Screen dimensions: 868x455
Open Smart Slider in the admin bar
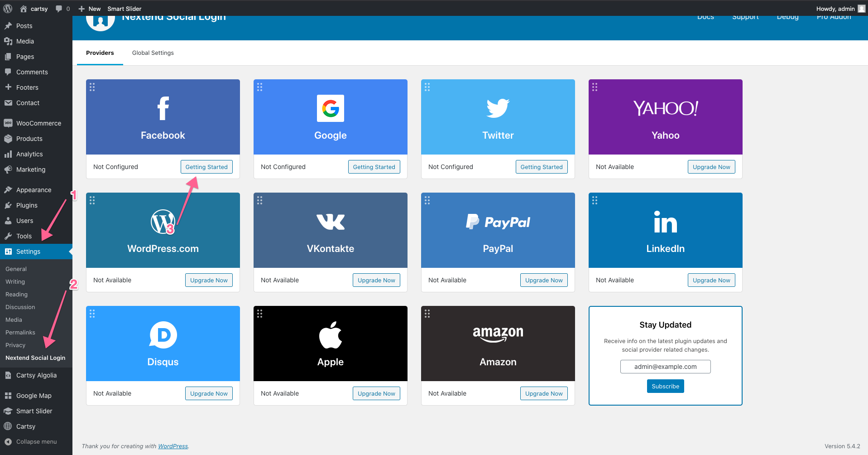125,9
